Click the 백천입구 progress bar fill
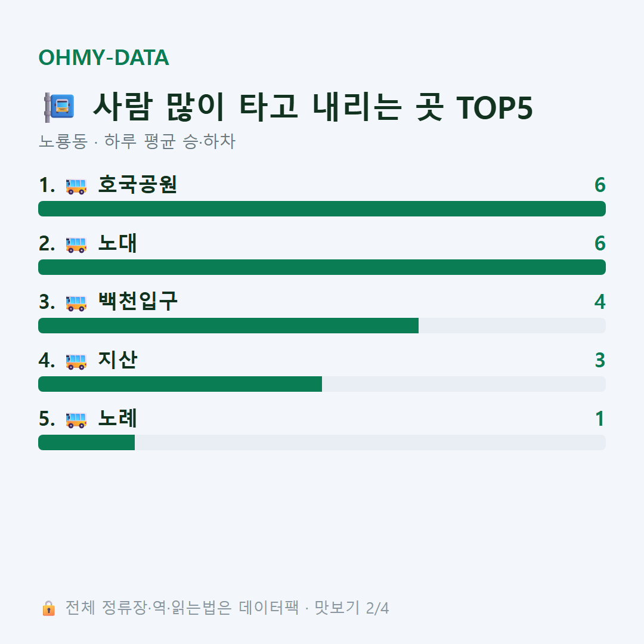The width and height of the screenshot is (644, 644). 228,326
